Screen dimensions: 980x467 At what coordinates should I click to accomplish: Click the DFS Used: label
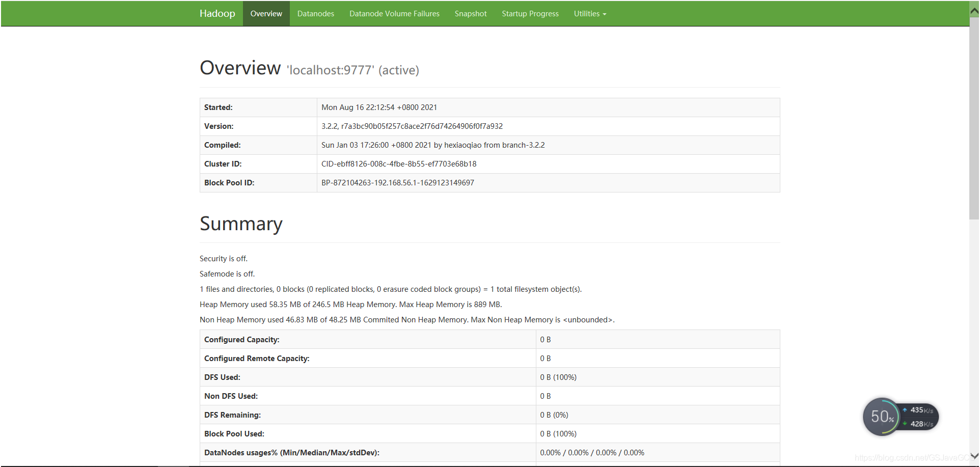[222, 377]
